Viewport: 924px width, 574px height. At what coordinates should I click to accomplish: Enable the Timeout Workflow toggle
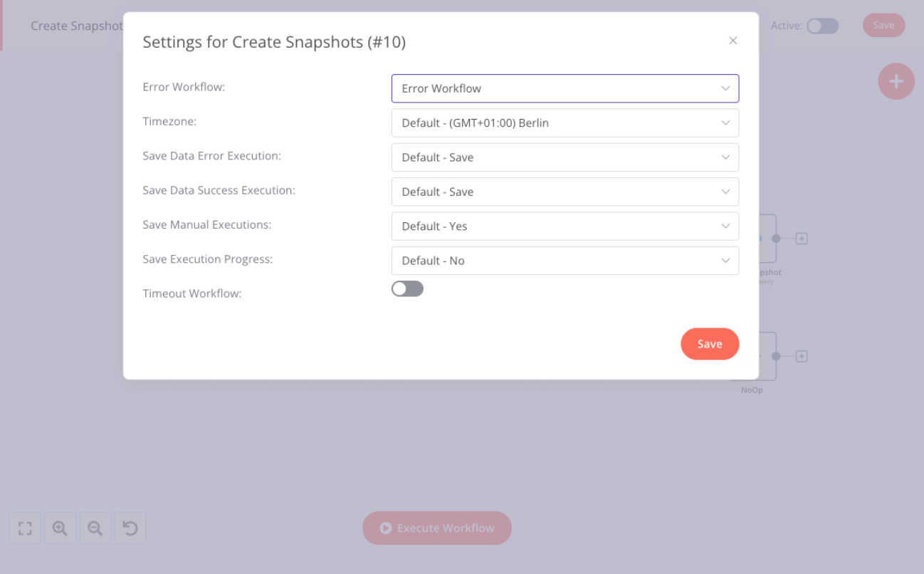coord(406,288)
